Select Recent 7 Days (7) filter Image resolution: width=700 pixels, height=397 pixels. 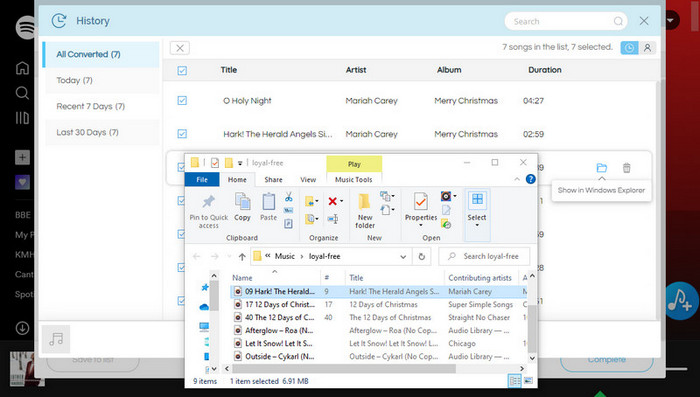102,106
